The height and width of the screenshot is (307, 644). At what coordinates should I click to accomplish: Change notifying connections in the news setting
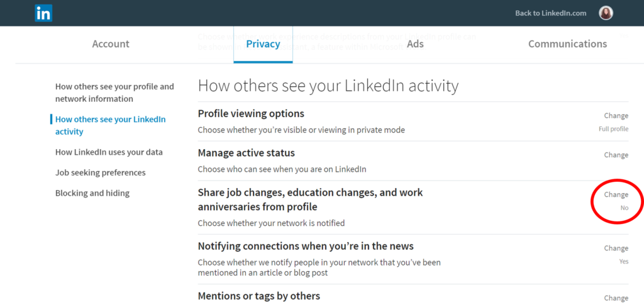(616, 248)
